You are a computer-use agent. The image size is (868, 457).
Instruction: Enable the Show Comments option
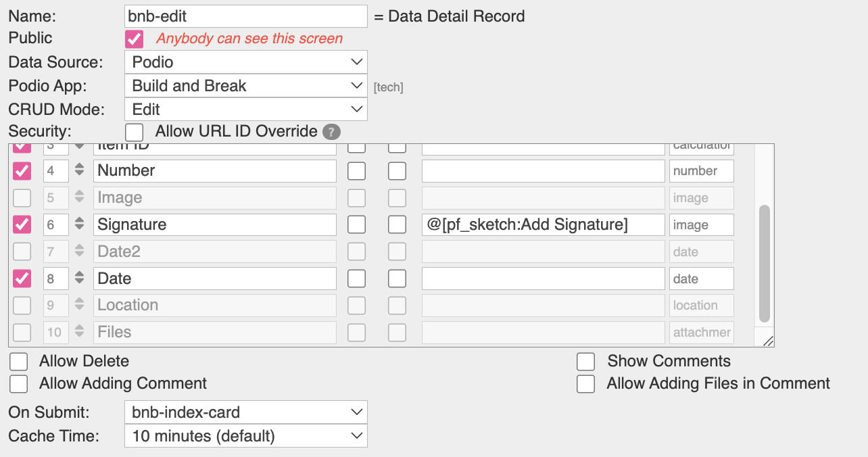tap(585, 362)
